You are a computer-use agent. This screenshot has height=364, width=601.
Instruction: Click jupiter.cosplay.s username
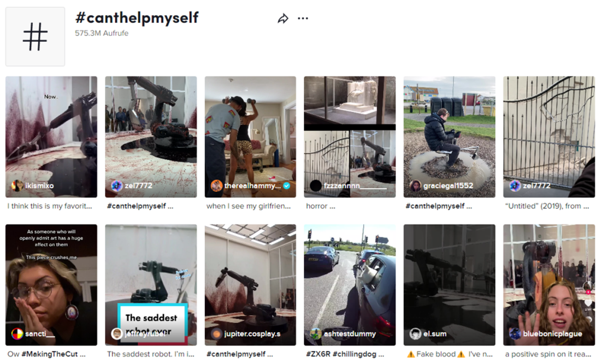click(x=252, y=334)
